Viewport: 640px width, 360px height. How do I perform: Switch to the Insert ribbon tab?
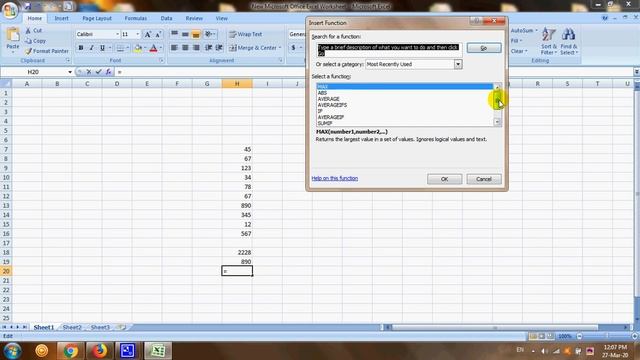(x=62, y=18)
